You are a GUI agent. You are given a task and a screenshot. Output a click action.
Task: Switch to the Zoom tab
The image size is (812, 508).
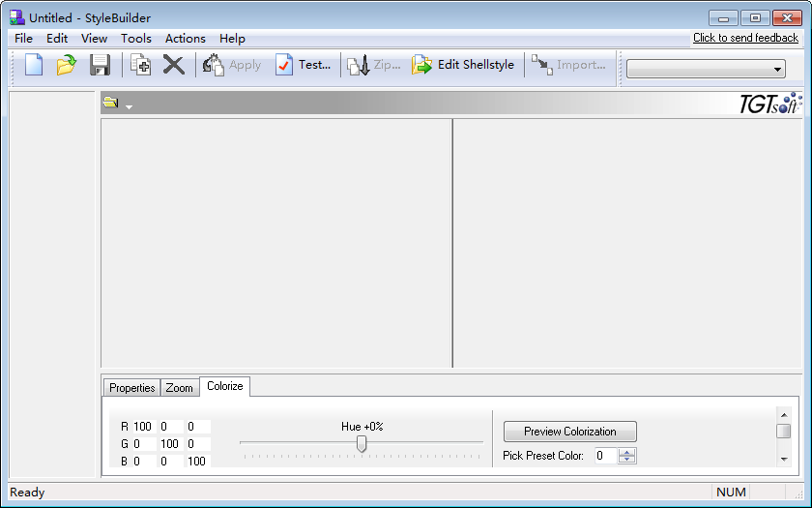[x=179, y=388]
